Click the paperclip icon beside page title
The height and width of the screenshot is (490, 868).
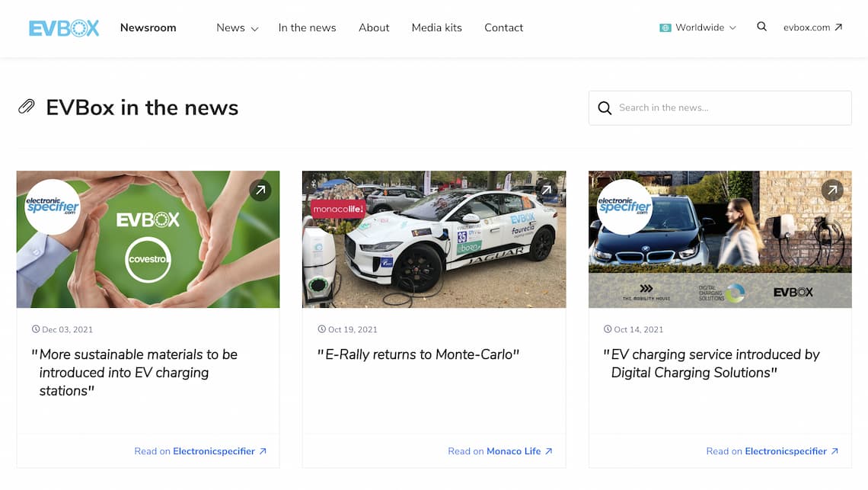click(26, 107)
